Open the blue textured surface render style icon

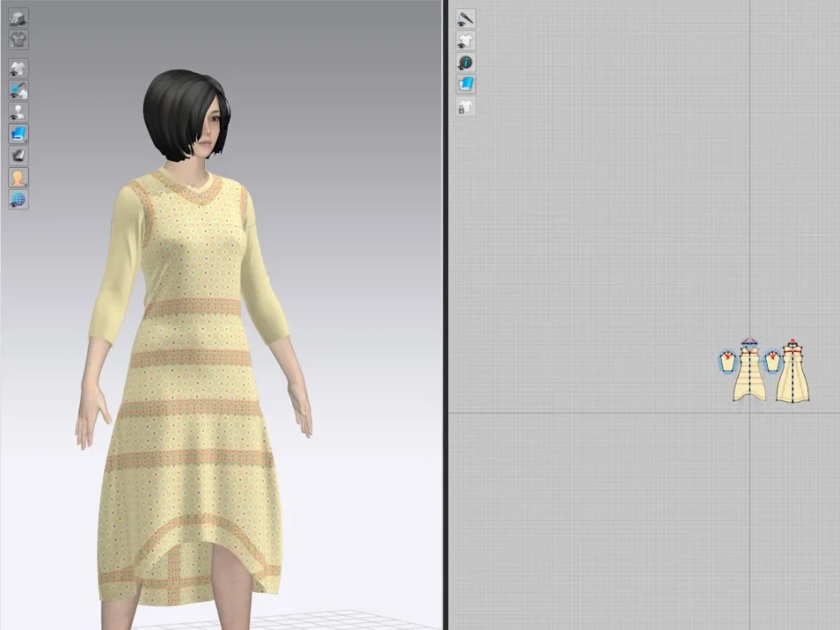coord(18,134)
